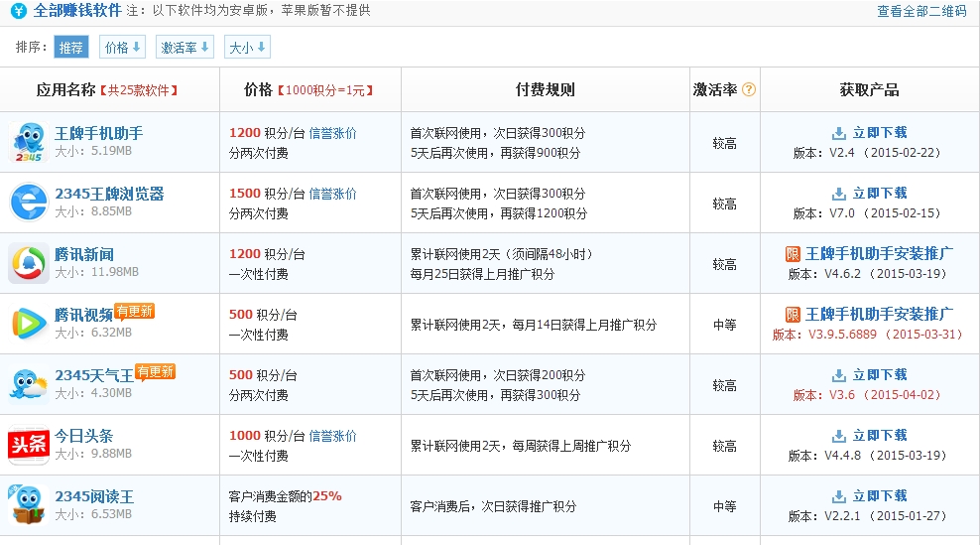The image size is (980, 545).
Task: Open the 王牌手机助手 app name link
Action: [x=99, y=133]
